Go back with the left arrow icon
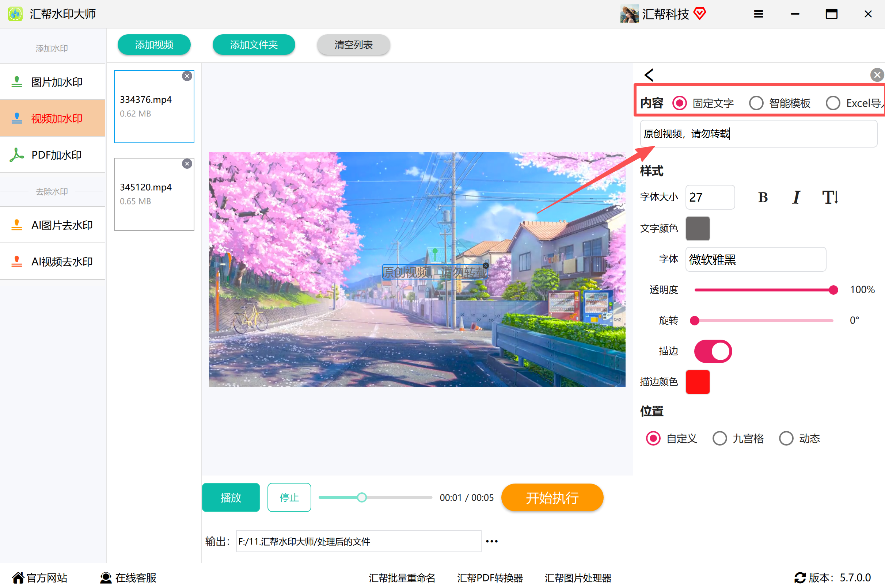Screen dimensions: 885x588 649,75
